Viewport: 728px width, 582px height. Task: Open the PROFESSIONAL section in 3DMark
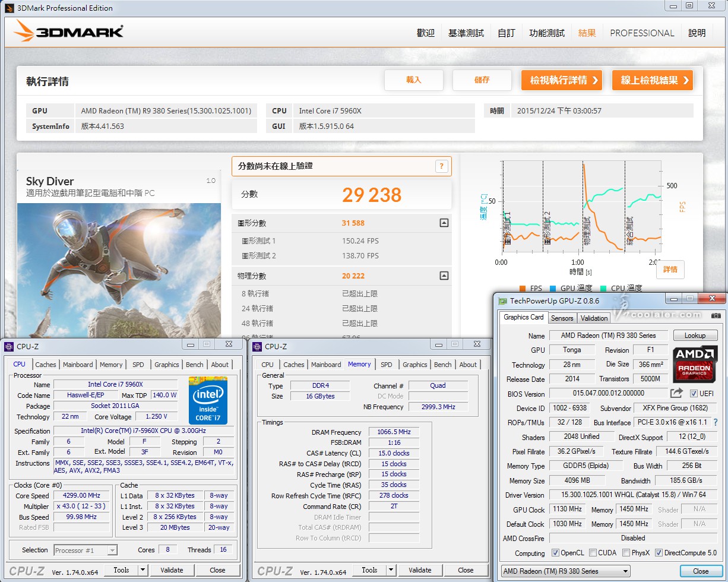click(642, 33)
